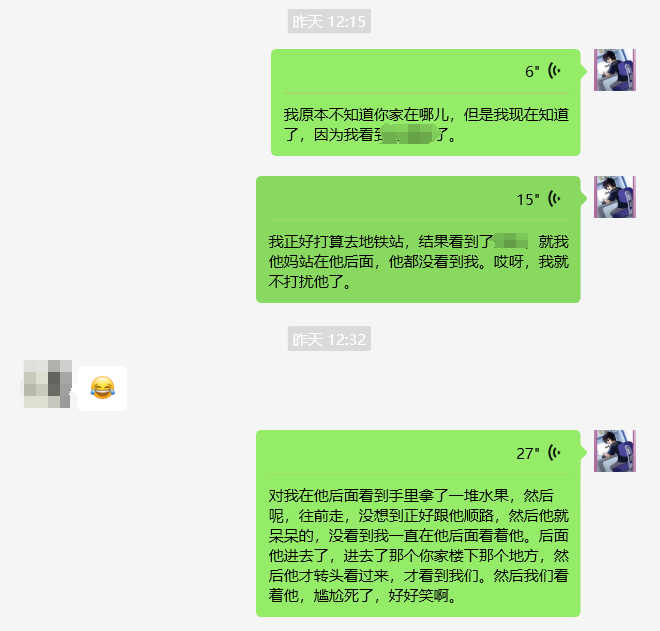Click the blurred contact avatar on the left
The image size is (660, 631).
47,384
